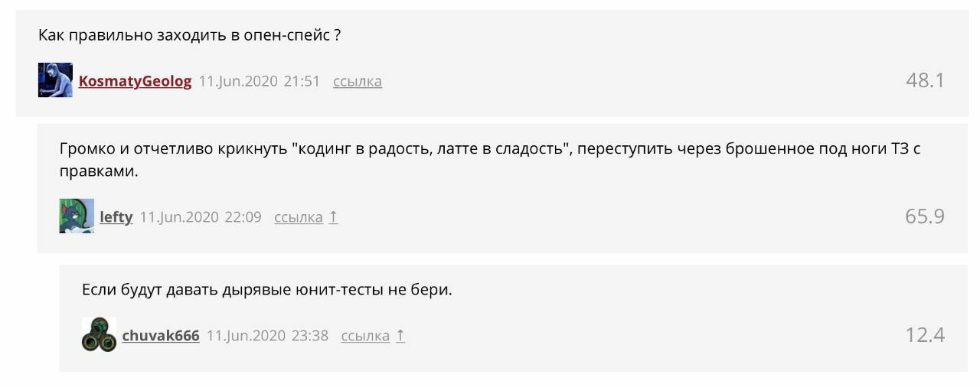
Task: Click KosmatyGeolog's avatar image
Action: pos(55,80)
